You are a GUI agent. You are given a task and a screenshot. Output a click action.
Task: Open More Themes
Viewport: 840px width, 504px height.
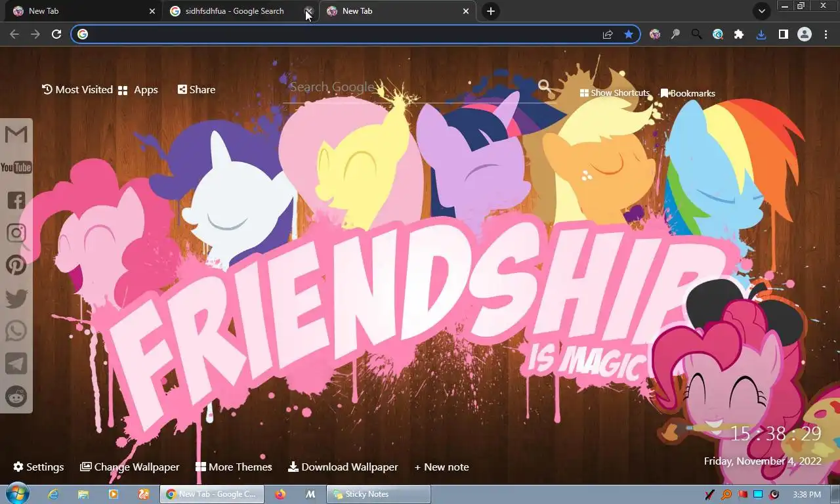234,467
